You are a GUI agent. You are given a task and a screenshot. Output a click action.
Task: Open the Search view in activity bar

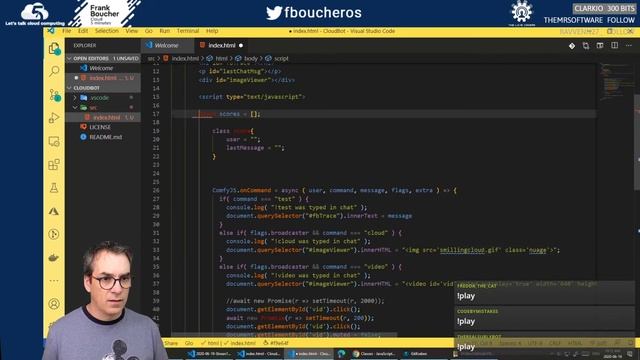pyautogui.click(x=54, y=71)
